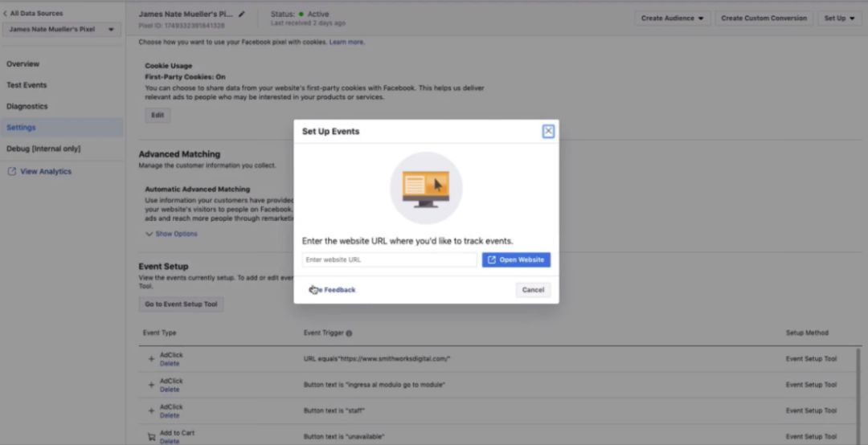Screen dimensions: 868x445
Task: Expand Show Options under Advanced Matching
Action: pos(171,235)
